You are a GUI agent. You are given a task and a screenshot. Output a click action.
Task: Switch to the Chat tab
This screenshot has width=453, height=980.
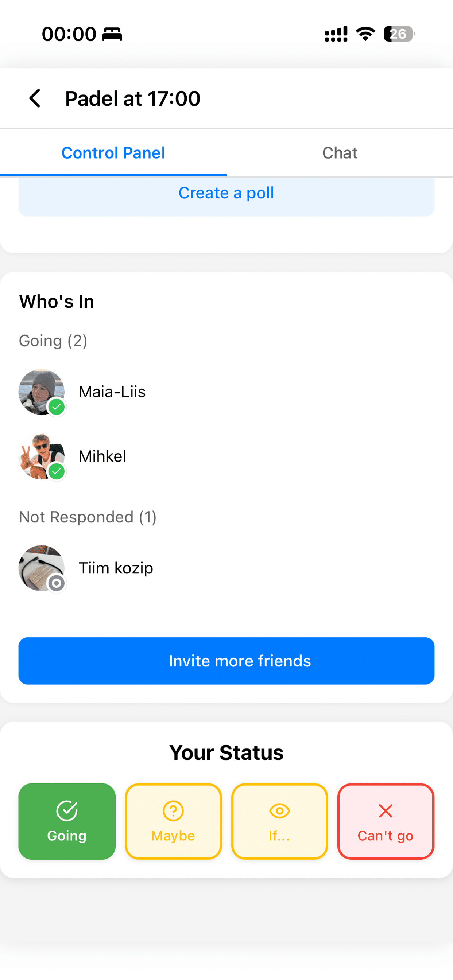click(x=340, y=153)
